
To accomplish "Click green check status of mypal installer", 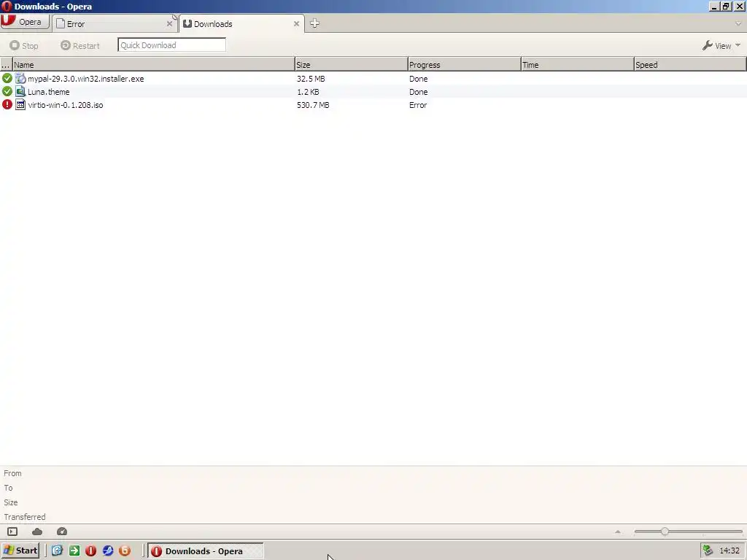I will [7, 78].
